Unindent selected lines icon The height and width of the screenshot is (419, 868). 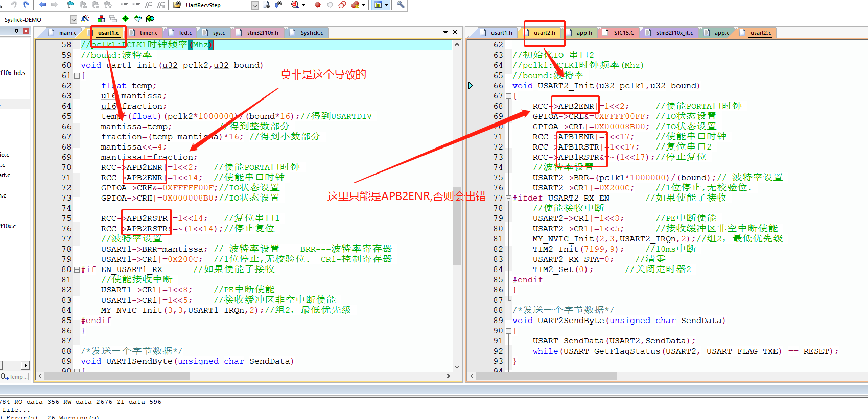136,5
